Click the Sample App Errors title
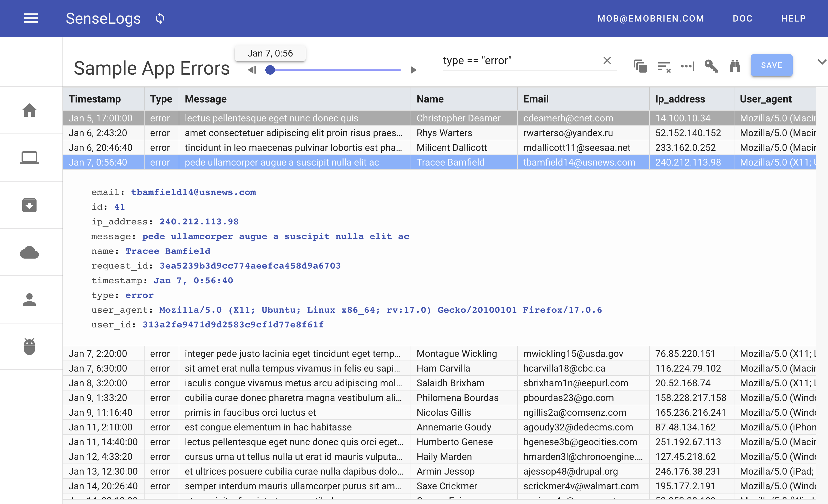828x504 pixels. (x=152, y=68)
